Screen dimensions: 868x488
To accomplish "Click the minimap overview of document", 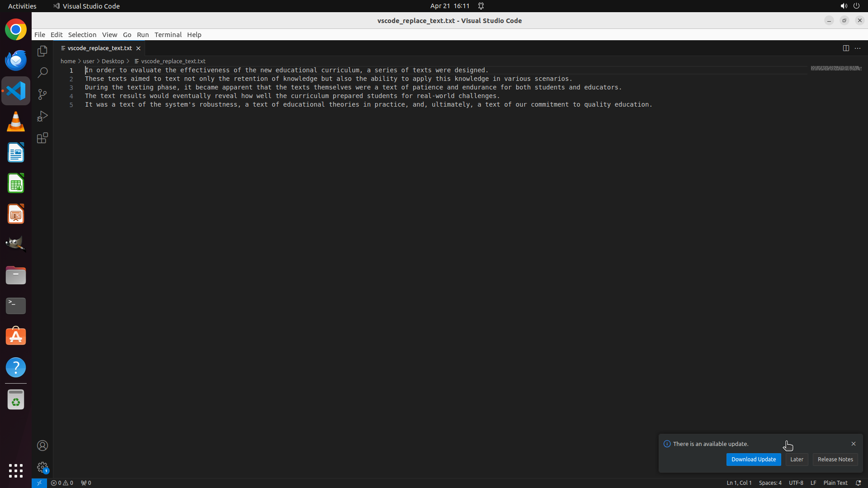I will 835,68.
